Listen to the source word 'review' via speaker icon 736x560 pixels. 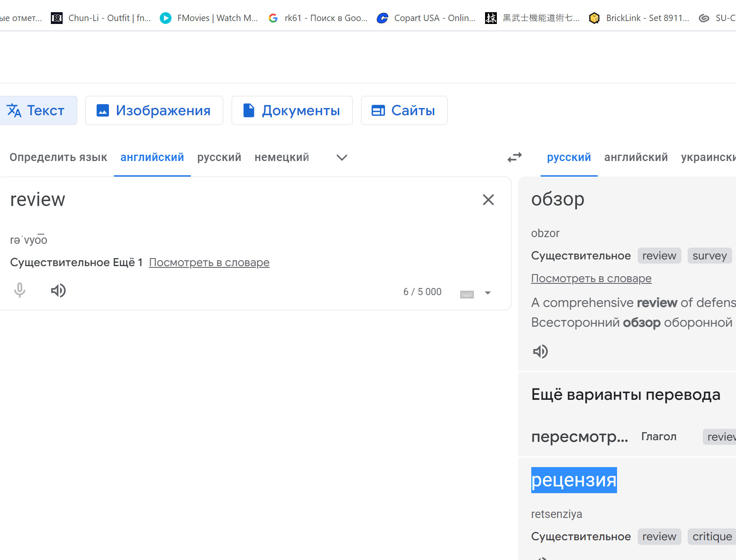click(x=58, y=291)
